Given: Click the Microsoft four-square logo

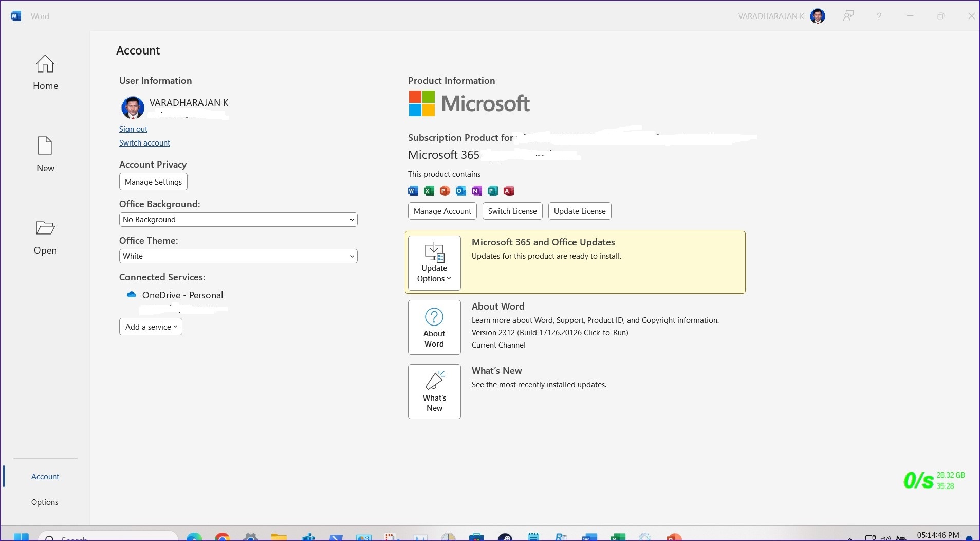Looking at the screenshot, I should click(421, 103).
